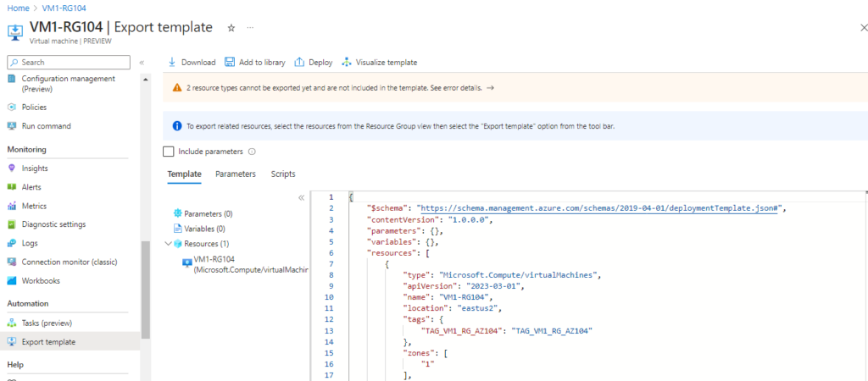Collapse the left navigation sidebar

142,63
